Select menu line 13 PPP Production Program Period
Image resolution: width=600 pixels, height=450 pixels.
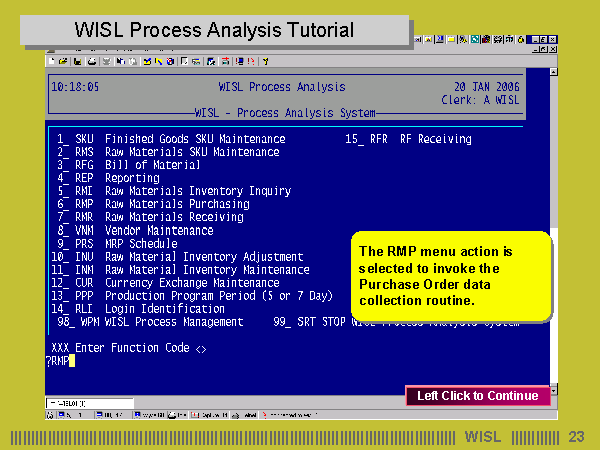pos(192,296)
